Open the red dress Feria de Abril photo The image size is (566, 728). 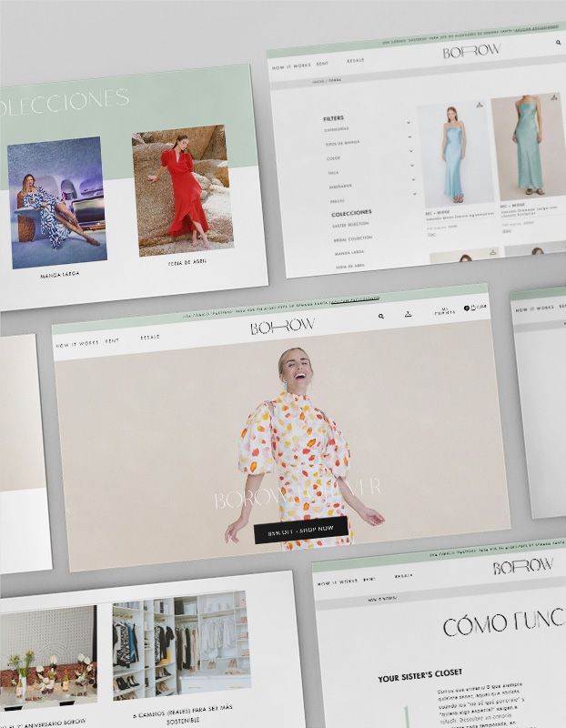point(183,190)
